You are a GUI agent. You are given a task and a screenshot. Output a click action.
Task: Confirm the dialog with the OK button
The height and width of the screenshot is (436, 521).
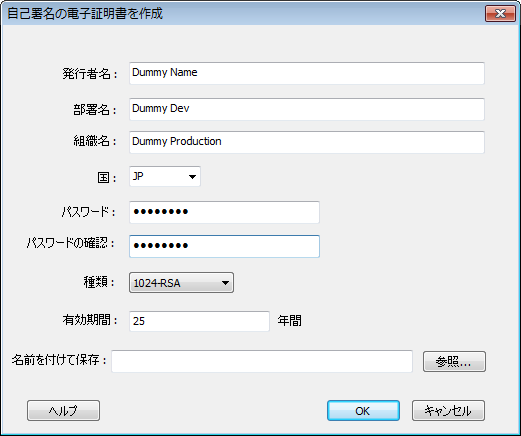(x=363, y=411)
